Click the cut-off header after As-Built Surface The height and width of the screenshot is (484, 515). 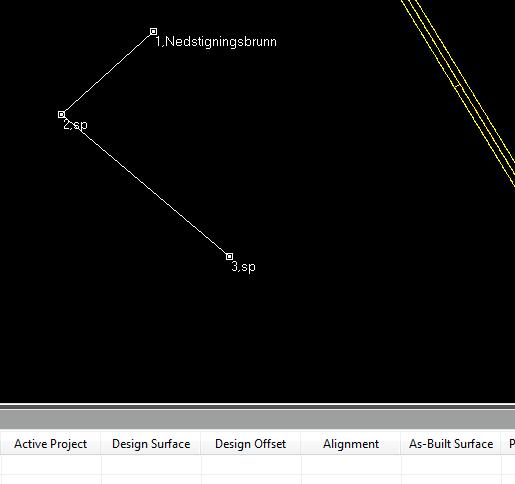point(509,444)
